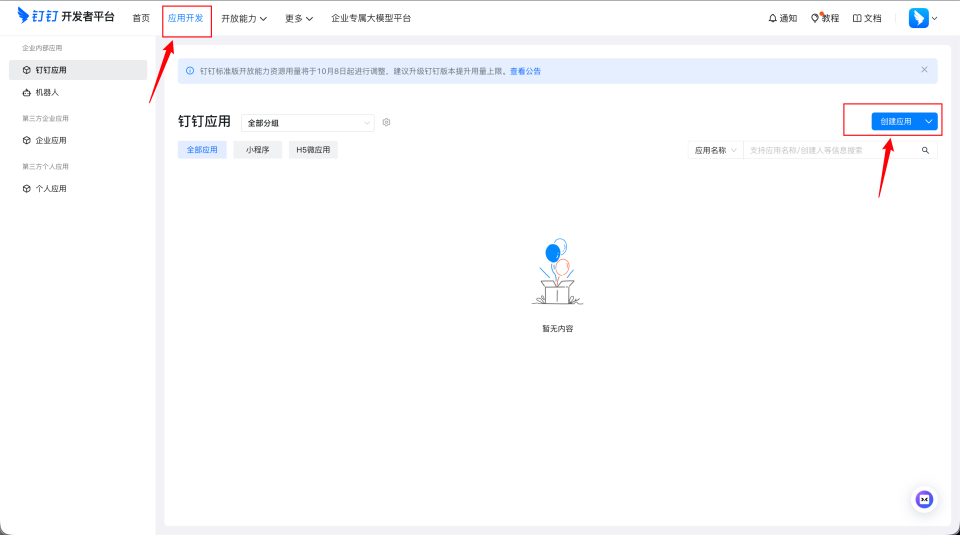Select 企业应用 in the sidebar

78,140
